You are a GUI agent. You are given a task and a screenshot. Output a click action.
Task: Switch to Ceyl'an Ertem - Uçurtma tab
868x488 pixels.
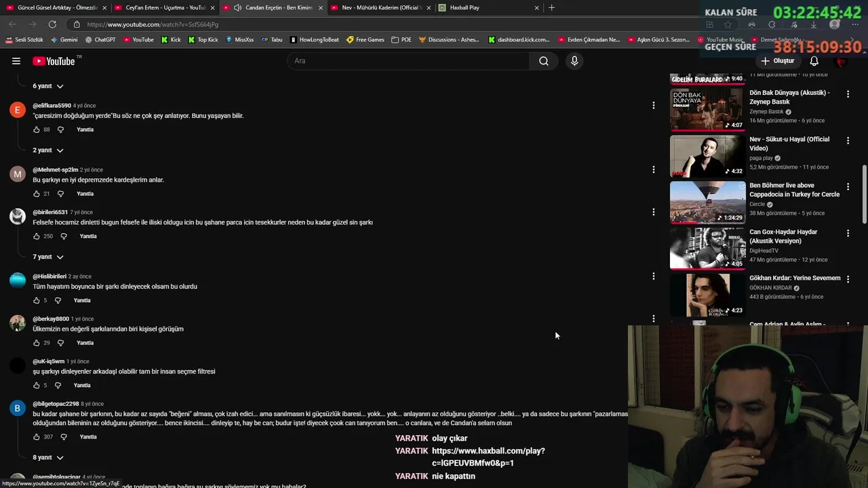pos(165,7)
